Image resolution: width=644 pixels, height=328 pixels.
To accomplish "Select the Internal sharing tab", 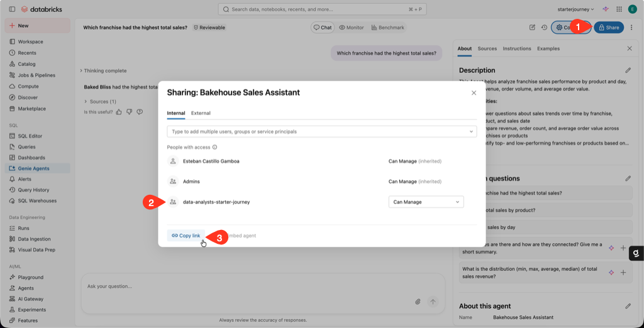I will tap(176, 113).
